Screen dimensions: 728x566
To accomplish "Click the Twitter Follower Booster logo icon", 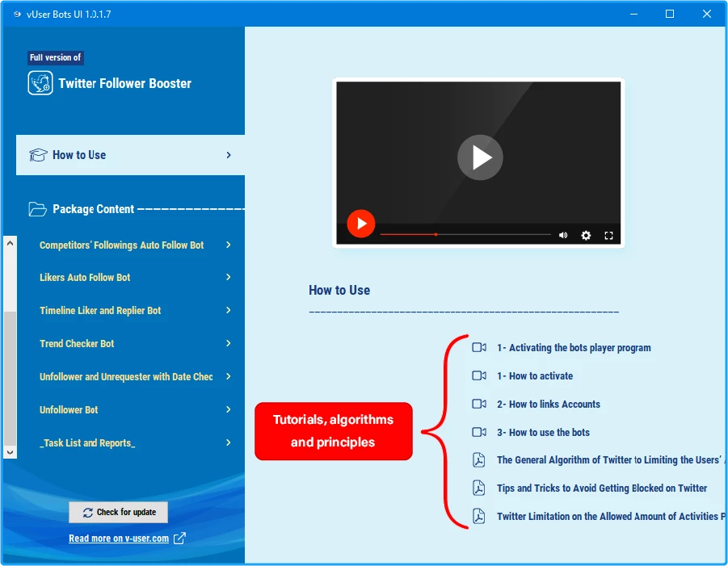I will click(x=40, y=83).
